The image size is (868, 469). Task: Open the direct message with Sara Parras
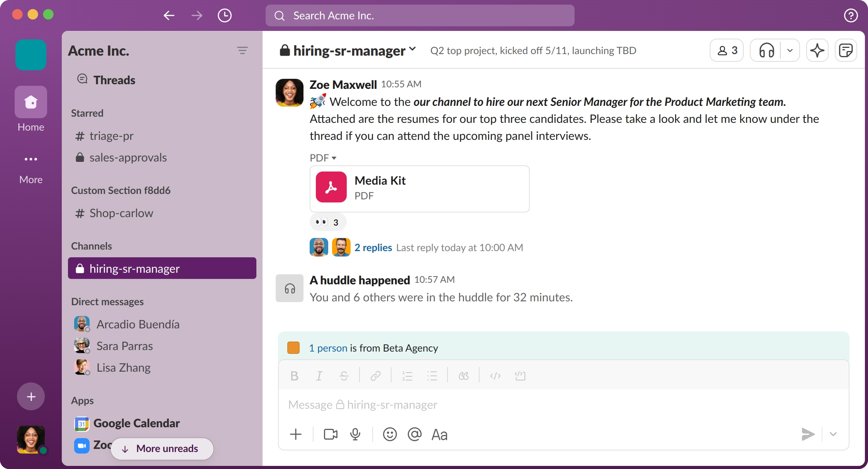pos(162,346)
